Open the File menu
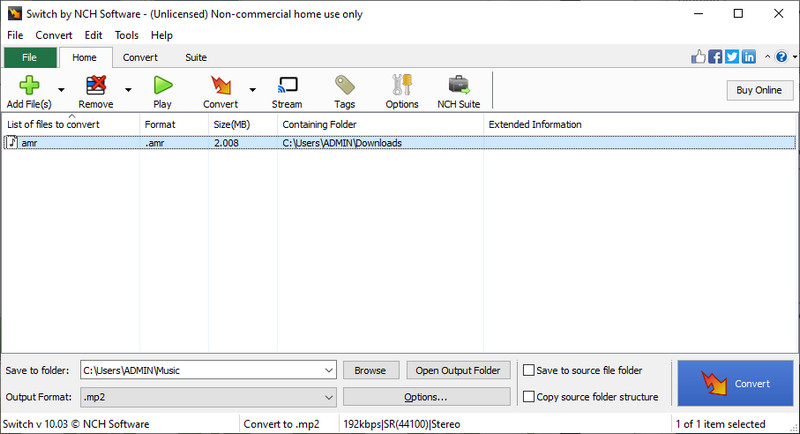 click(x=15, y=35)
